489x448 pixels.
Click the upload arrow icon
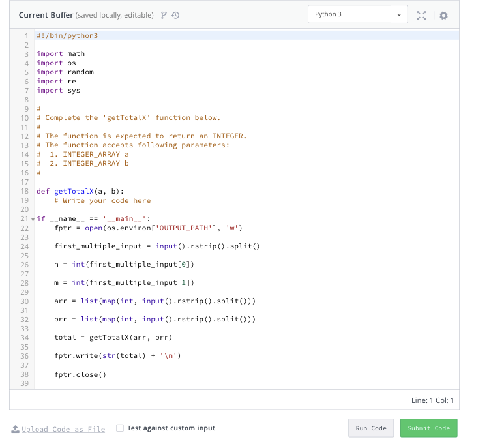(15, 429)
